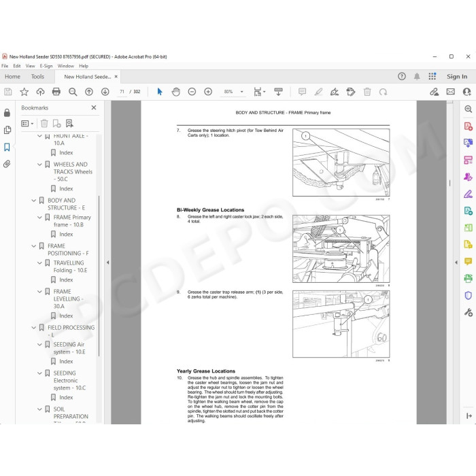Share a link to the file

pos(435,92)
